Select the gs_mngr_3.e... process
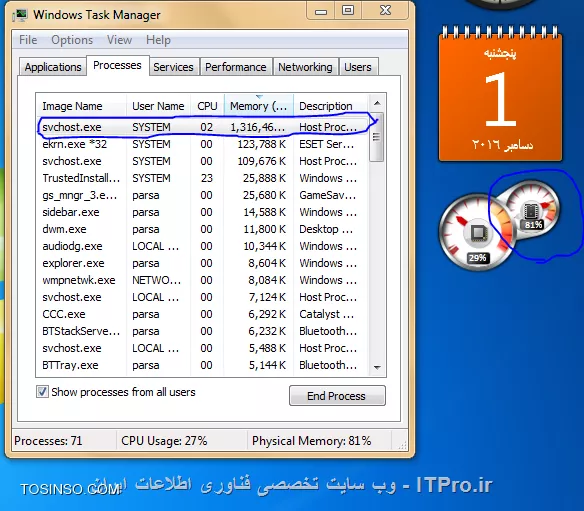 (x=203, y=195)
